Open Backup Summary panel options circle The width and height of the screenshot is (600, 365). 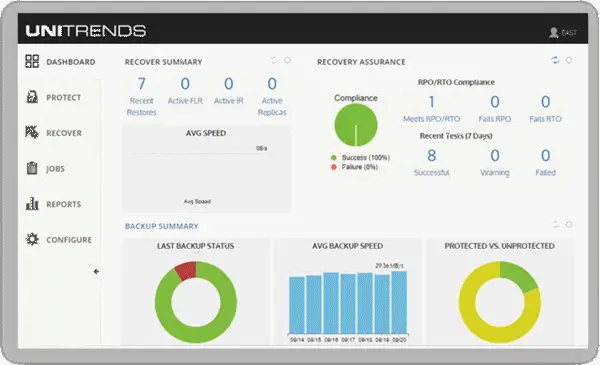569,225
